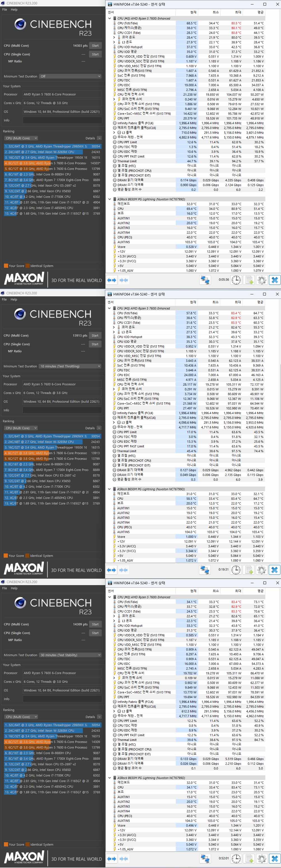Click the shrink-columns arrows icon beside 0:19:31 timer
The width and height of the screenshot is (281, 868).
coord(123,570)
